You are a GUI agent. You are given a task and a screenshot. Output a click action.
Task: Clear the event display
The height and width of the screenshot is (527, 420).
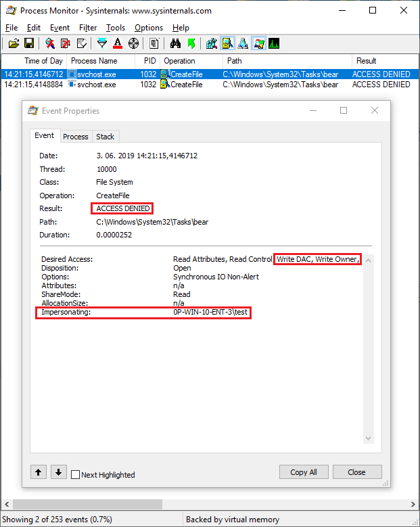point(82,43)
